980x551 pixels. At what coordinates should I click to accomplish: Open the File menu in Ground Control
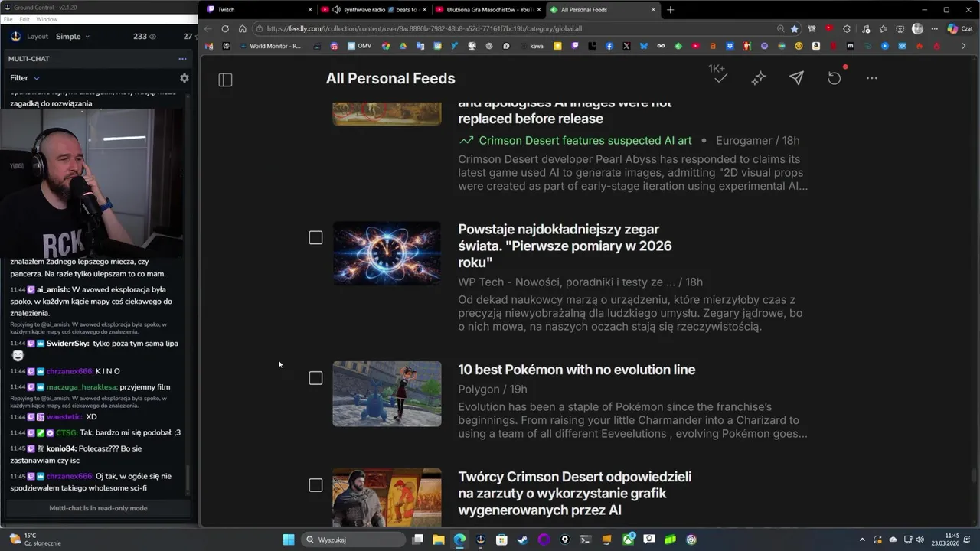coord(8,19)
